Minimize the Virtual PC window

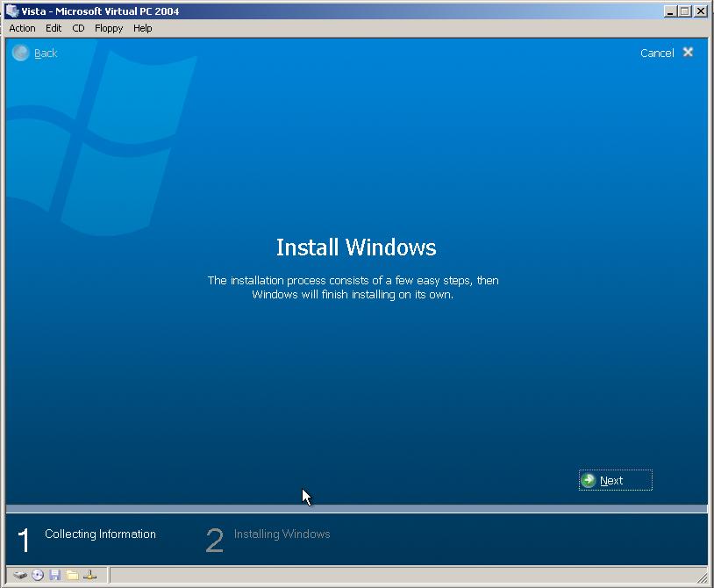[669, 11]
